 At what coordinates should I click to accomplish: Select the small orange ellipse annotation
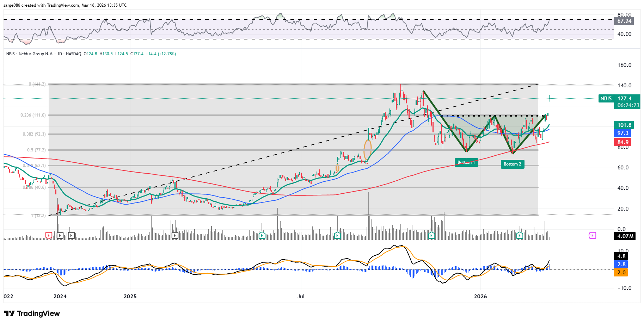pyautogui.click(x=337, y=168)
